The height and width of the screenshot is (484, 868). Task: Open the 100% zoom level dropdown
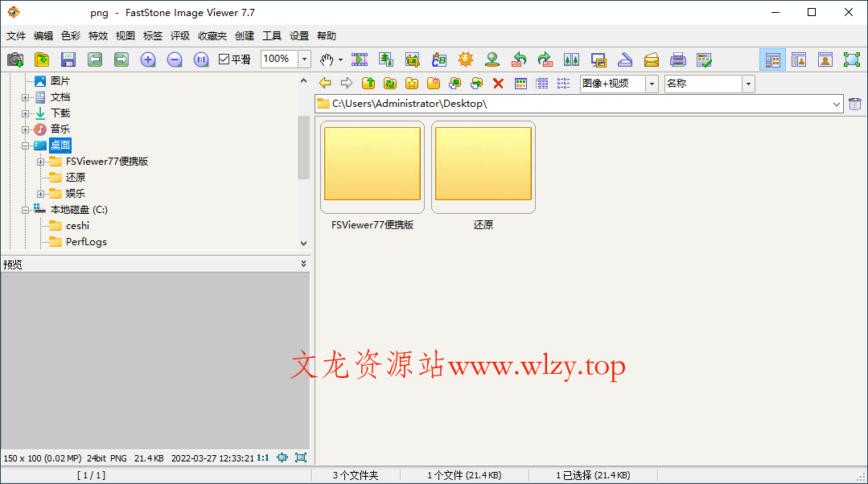click(x=303, y=59)
